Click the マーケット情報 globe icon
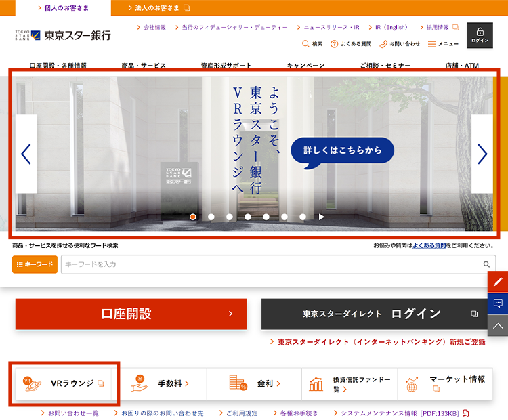 (412, 385)
